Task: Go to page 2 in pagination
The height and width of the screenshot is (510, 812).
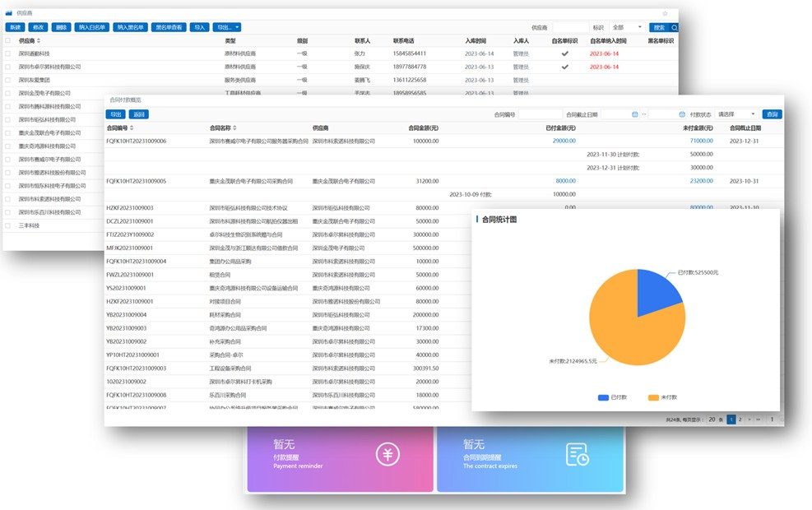Action: [740, 420]
